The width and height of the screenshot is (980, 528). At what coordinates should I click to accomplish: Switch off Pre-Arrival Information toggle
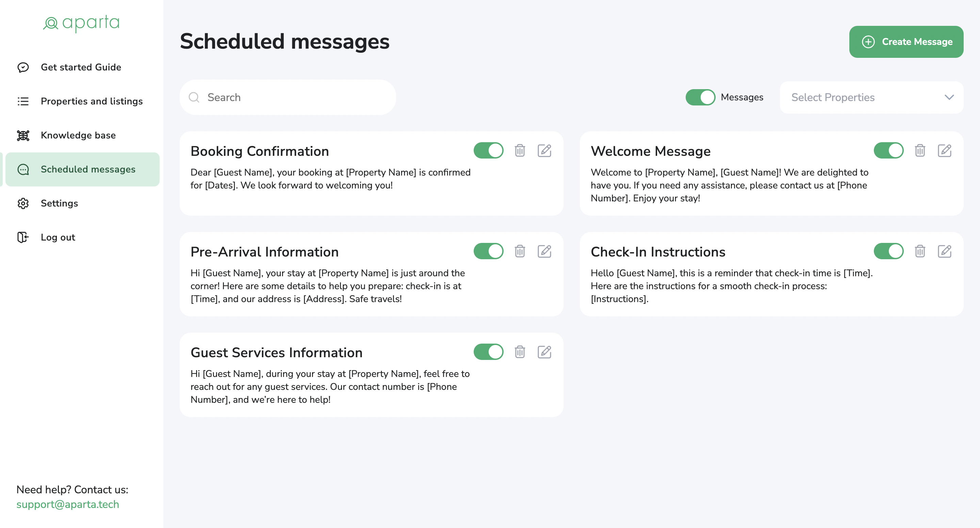coord(488,251)
